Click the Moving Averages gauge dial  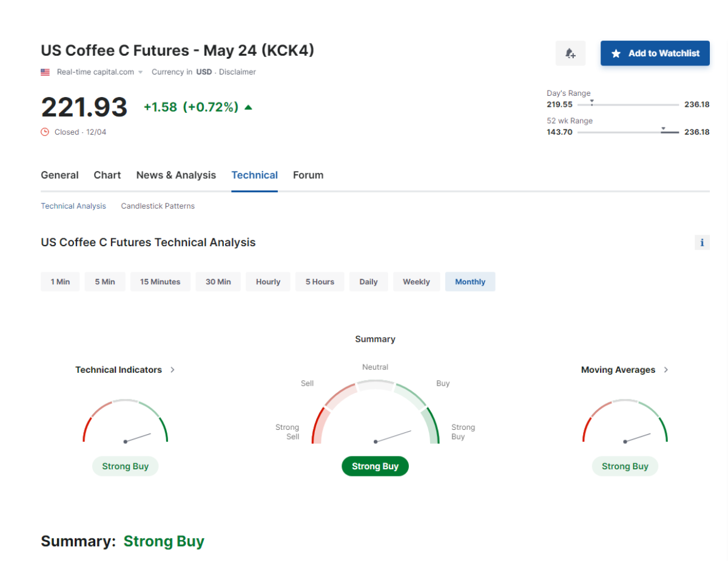click(625, 421)
